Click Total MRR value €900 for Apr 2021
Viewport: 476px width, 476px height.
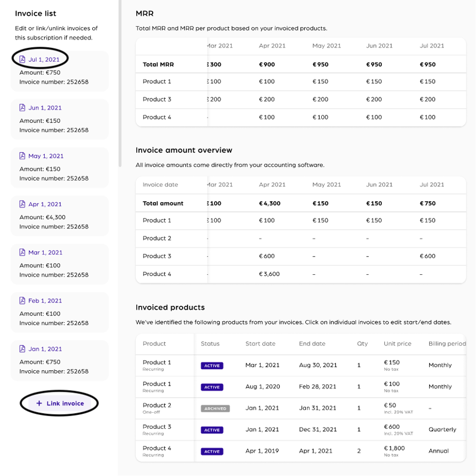(267, 64)
